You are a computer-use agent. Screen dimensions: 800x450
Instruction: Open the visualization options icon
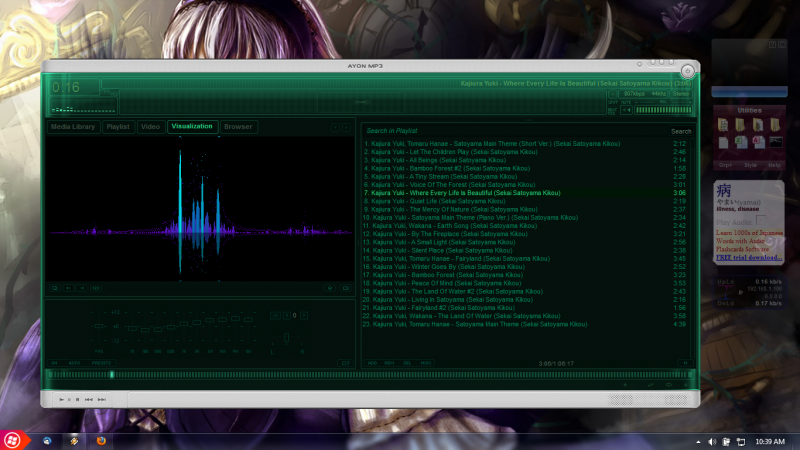point(330,288)
